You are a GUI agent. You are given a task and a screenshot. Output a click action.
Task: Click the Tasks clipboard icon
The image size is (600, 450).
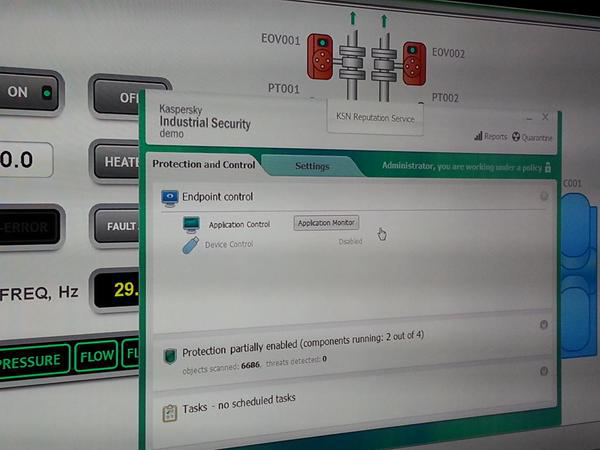click(x=170, y=414)
